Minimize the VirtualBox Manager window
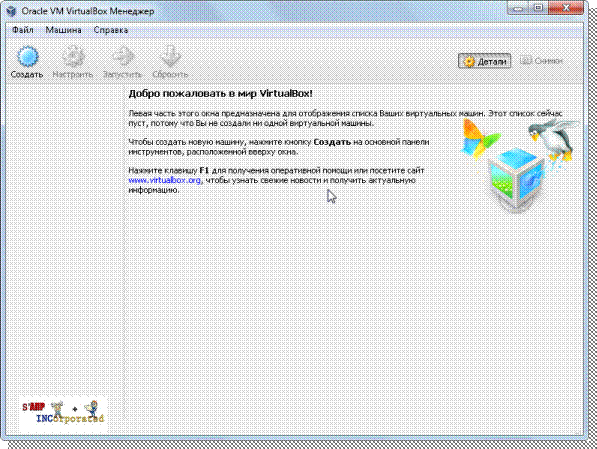 [518, 8]
